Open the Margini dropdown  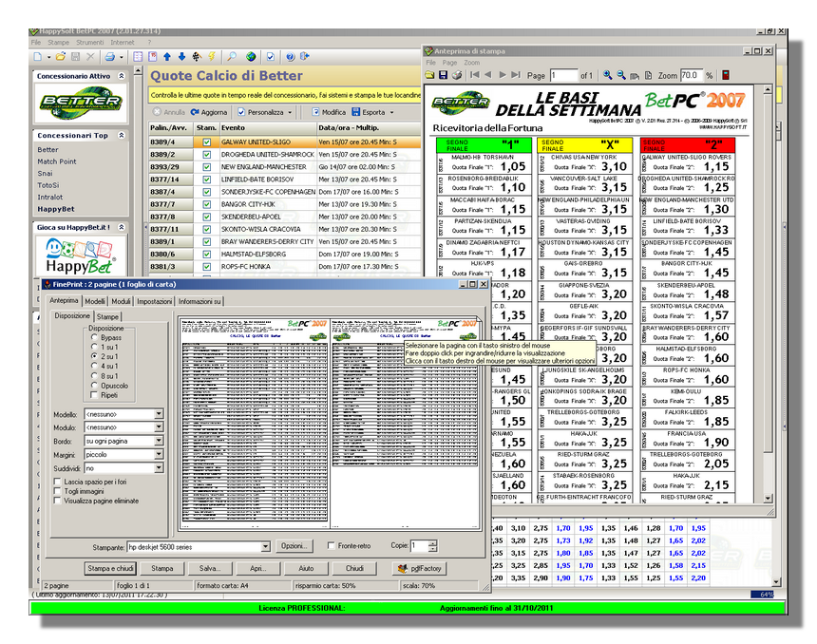point(159,454)
